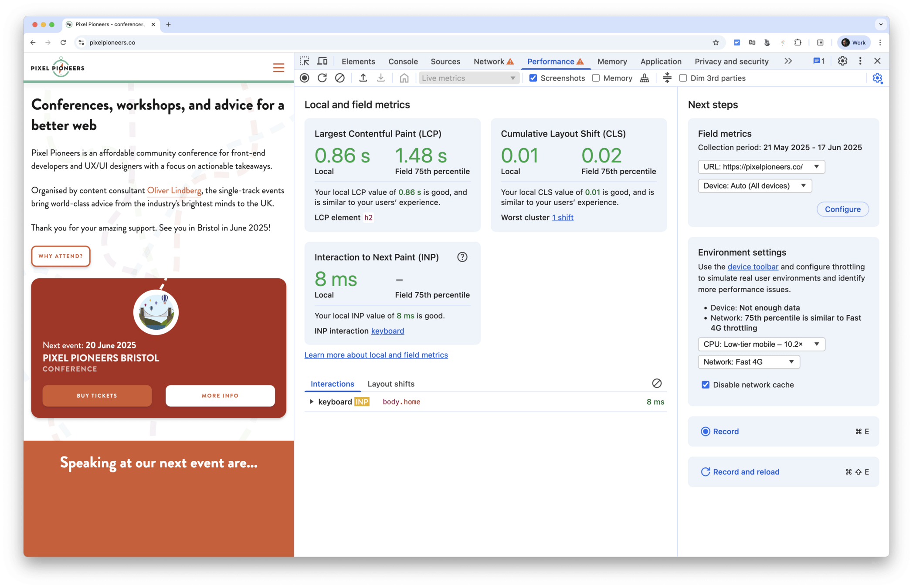Image resolution: width=913 pixels, height=588 pixels.
Task: Open the CPU throttling dropdown
Action: coord(761,344)
